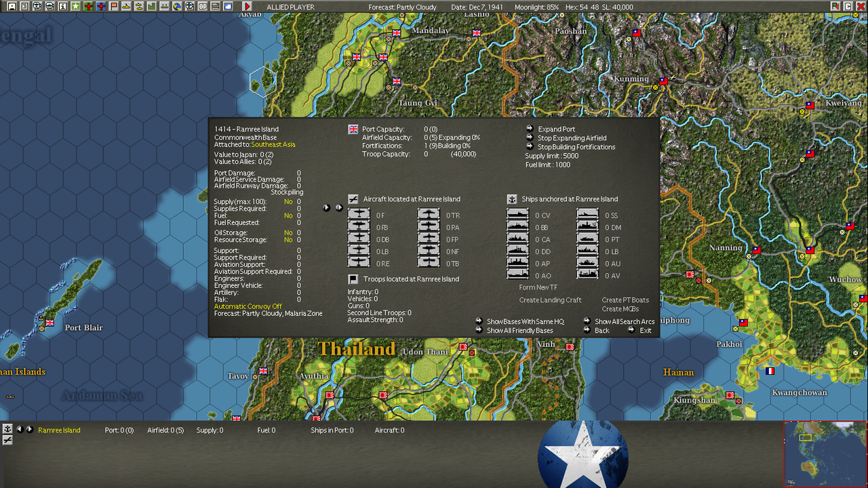The width and height of the screenshot is (868, 488).
Task: Click the flag with red arrow icon
Action: [x=835, y=6]
